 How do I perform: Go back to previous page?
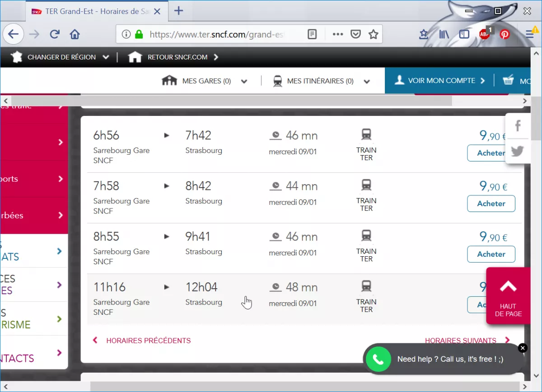tap(13, 34)
